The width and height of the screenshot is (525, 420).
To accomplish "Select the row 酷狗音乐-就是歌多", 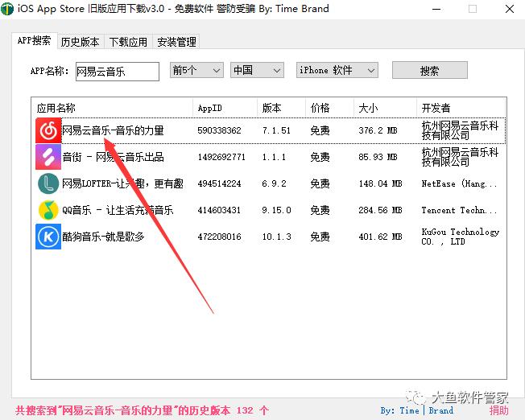I will coord(271,237).
